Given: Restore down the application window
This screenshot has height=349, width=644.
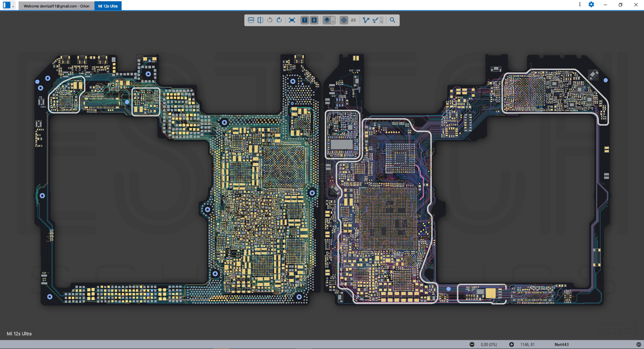Looking at the screenshot, I should [x=621, y=5].
